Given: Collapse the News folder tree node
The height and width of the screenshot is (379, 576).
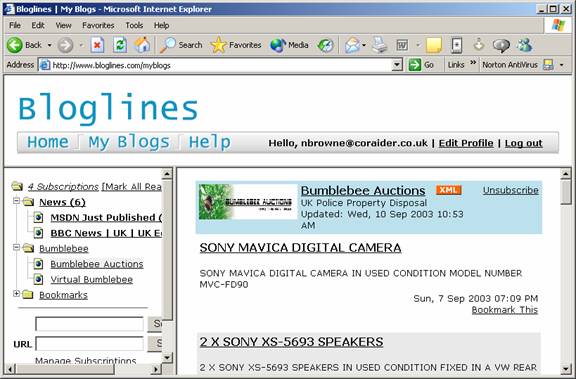Looking at the screenshot, I should 16,201.
